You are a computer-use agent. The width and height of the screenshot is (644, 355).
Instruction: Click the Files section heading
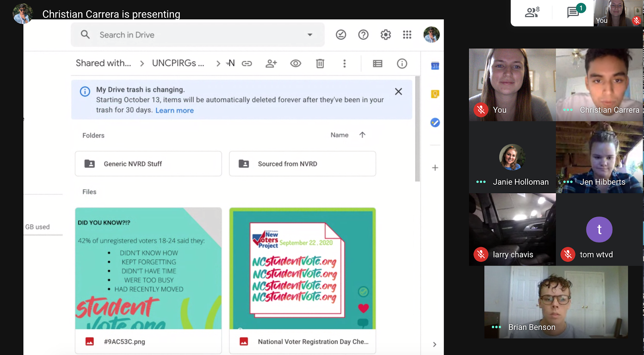click(89, 192)
